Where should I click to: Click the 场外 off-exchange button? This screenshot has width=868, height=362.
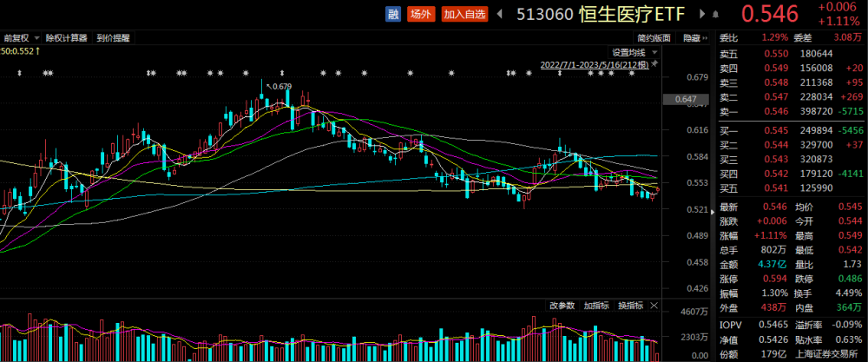point(421,15)
